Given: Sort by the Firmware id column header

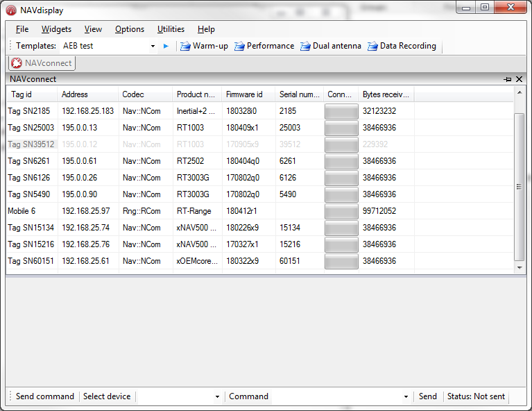Looking at the screenshot, I should coord(248,94).
